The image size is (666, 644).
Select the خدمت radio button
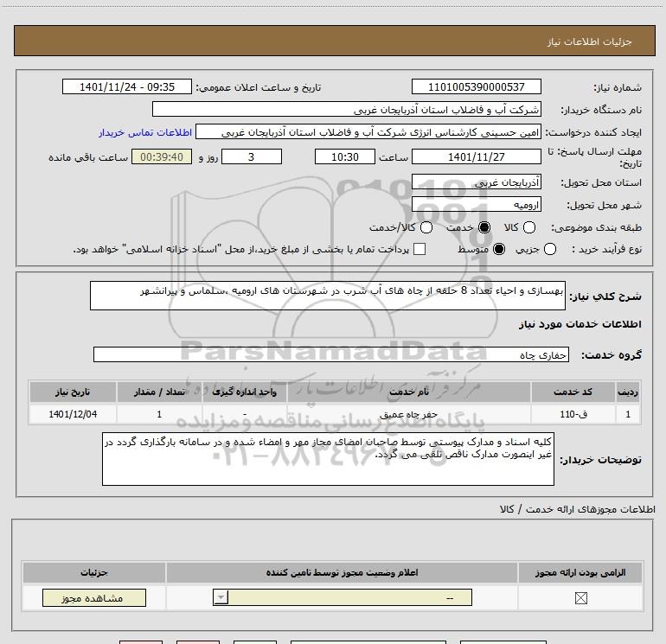pyautogui.click(x=483, y=227)
